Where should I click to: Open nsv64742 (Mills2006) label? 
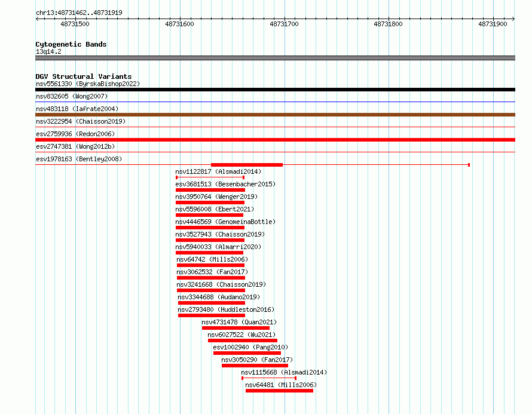coord(212,259)
